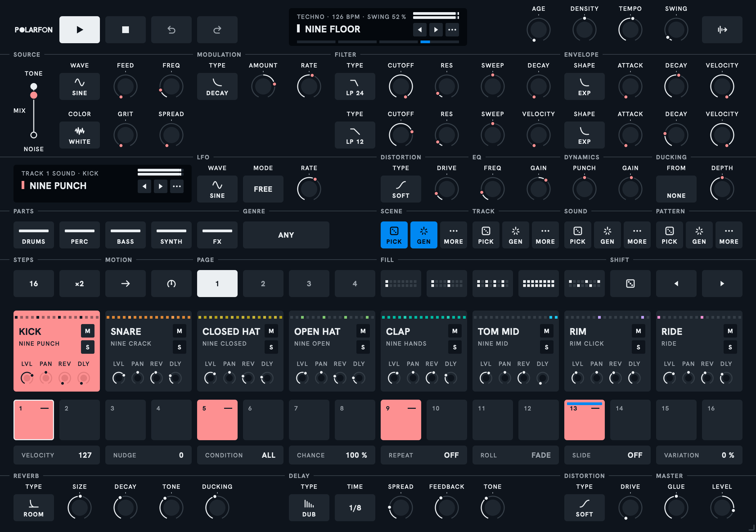Click the undo arrow icon

[x=171, y=30]
